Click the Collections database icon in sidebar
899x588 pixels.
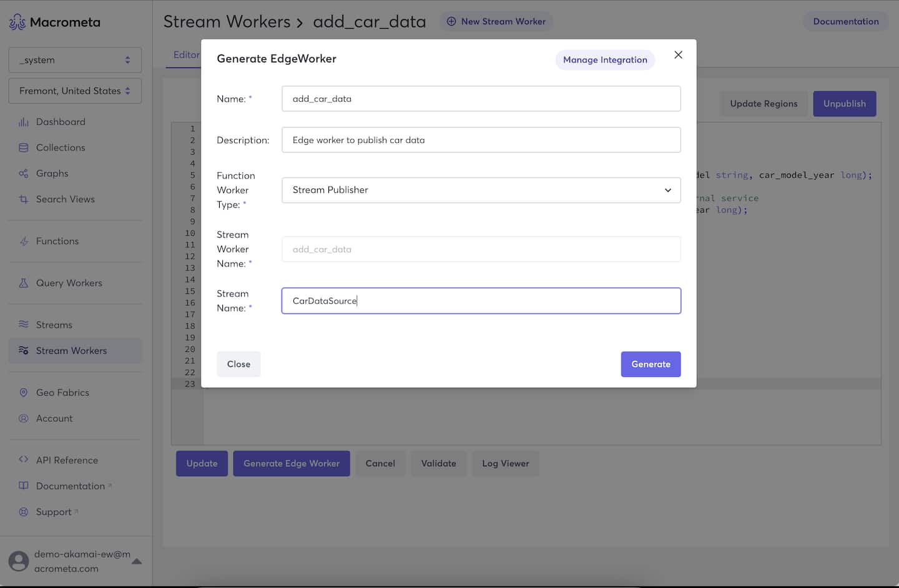click(24, 148)
